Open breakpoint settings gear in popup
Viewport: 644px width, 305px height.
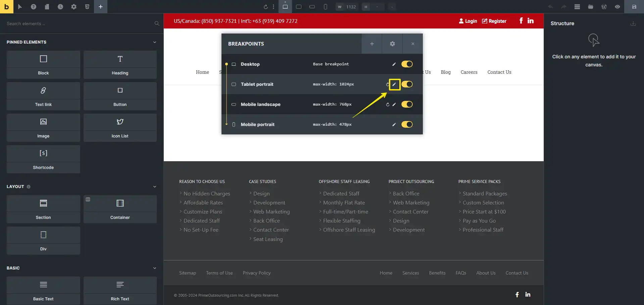point(392,44)
